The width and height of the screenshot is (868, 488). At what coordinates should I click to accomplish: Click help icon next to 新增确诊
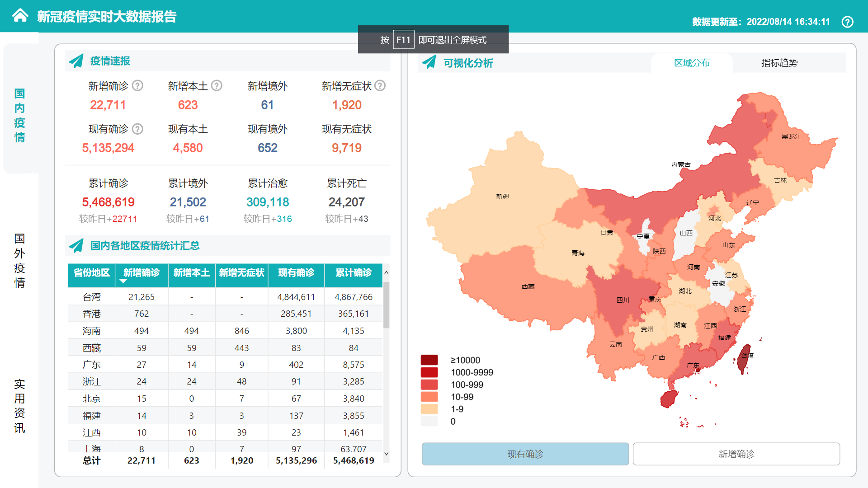pos(137,86)
